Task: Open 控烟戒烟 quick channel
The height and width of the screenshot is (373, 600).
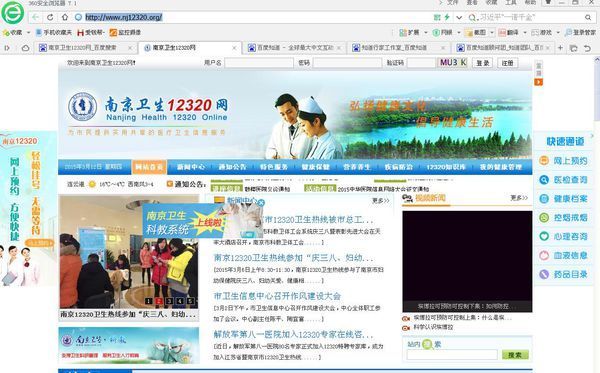Action: click(563, 218)
